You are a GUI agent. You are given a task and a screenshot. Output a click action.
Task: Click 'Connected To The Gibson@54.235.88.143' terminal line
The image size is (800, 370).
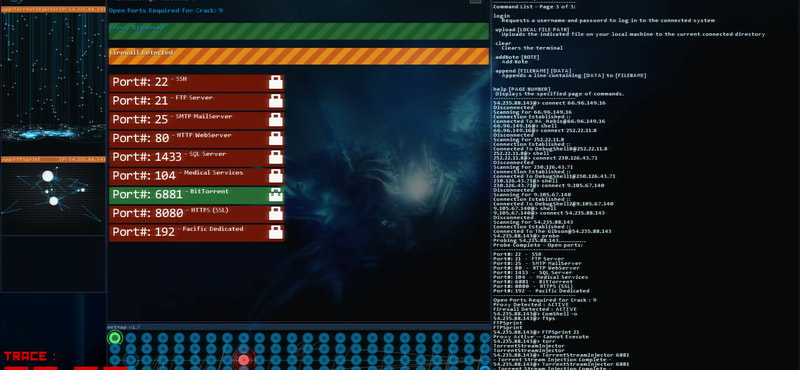point(552,231)
